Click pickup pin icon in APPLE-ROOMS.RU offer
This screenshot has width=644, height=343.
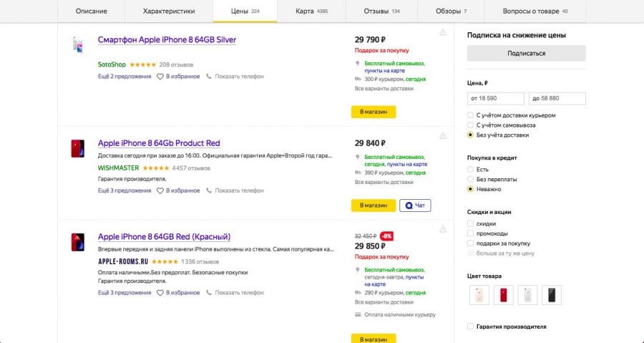(x=357, y=270)
